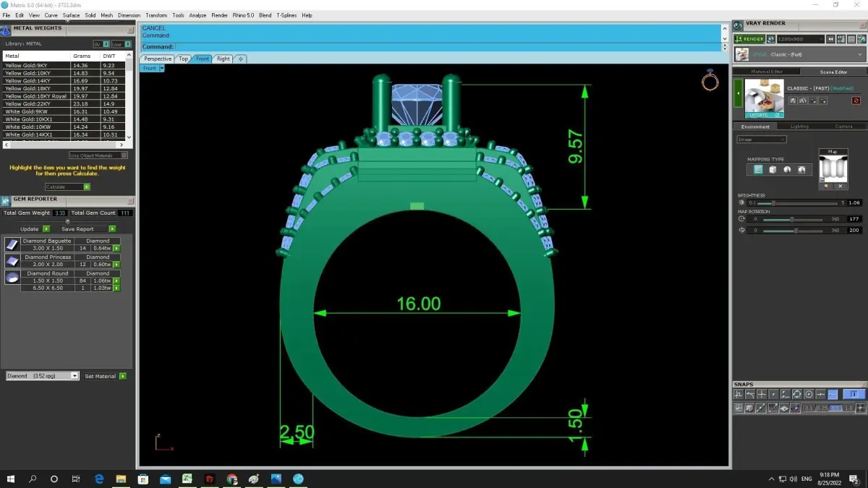868x488 pixels.
Task: Toggle the Center snap circle icon
Action: (809, 394)
